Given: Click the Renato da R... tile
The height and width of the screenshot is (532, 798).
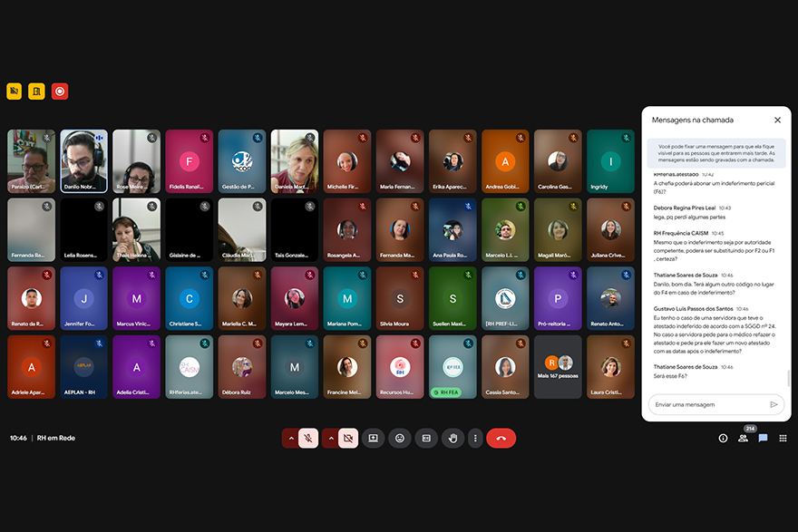Looking at the screenshot, I should [32, 298].
